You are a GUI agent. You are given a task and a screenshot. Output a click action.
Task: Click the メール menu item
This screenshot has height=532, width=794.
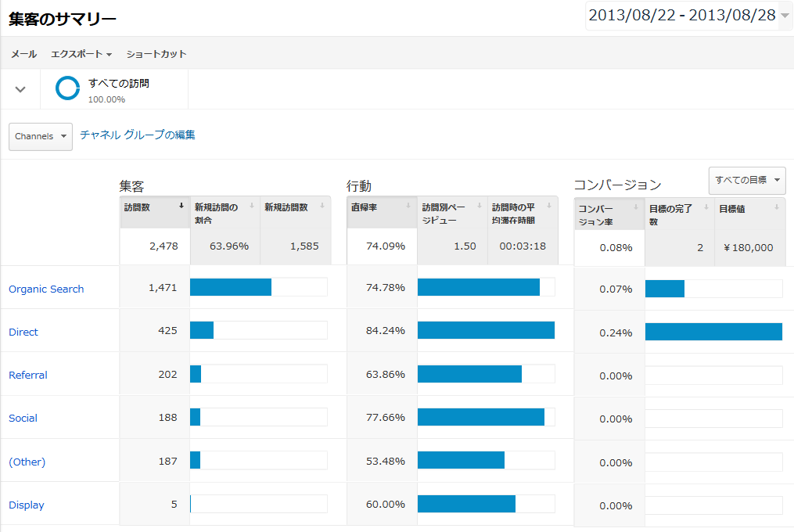pos(23,54)
